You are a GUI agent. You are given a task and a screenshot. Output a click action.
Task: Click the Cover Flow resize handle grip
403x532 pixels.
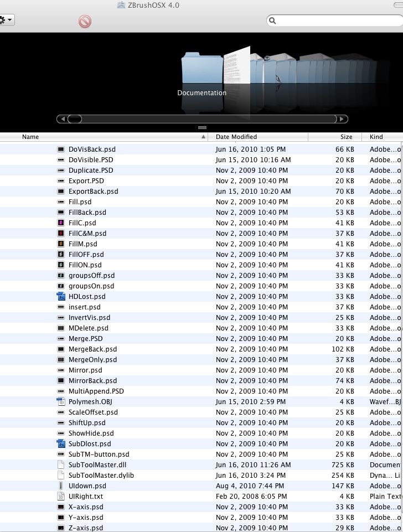202,127
